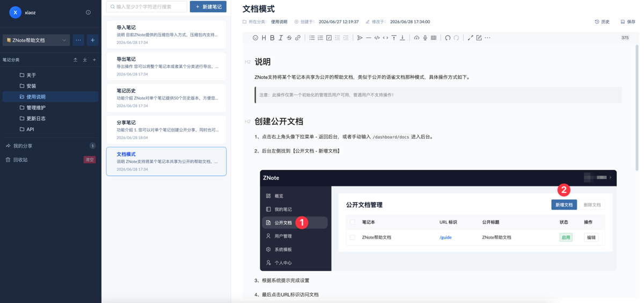Click the embedded ZNote dashboard screenshot
Image resolution: width=644 pixels, height=303 pixels.
(438, 220)
